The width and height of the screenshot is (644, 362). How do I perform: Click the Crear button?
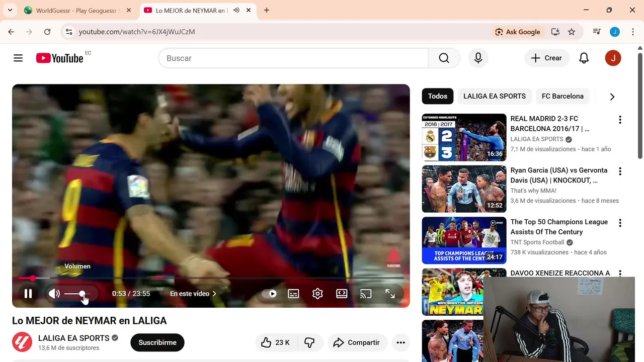(547, 58)
